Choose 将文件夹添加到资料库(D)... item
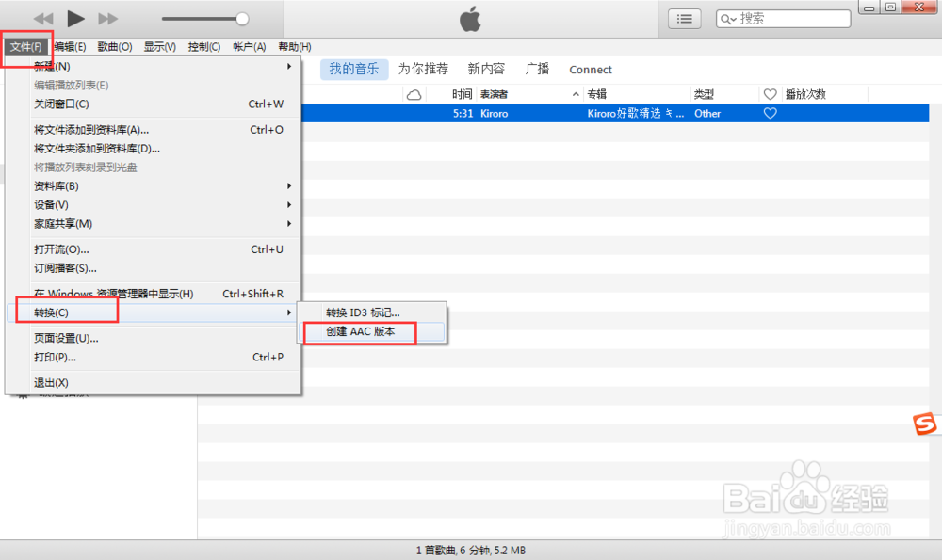 [154, 149]
